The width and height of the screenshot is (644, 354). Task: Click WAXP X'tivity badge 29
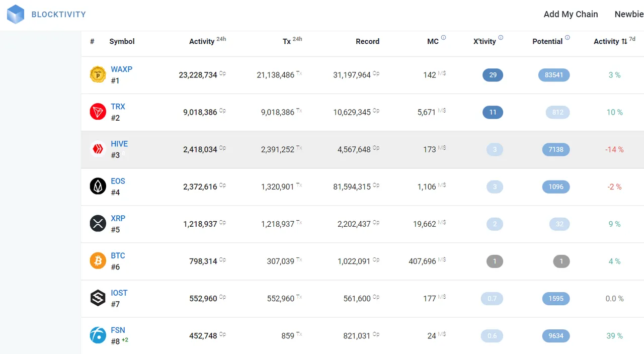[x=493, y=75]
